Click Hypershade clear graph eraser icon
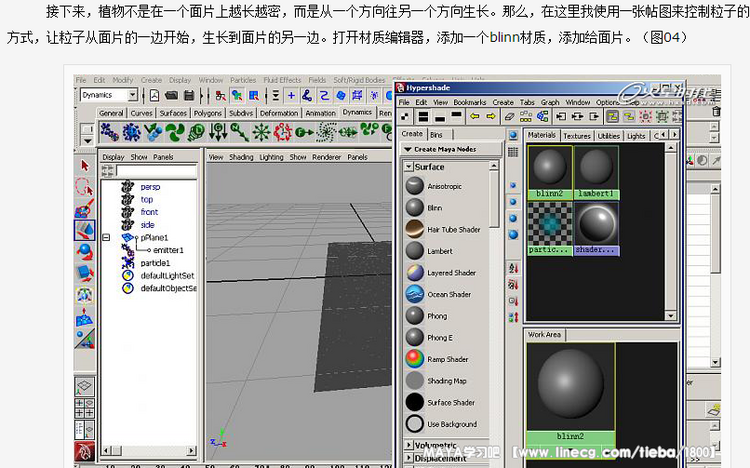Screen dimensions: 750x468 [509, 116]
